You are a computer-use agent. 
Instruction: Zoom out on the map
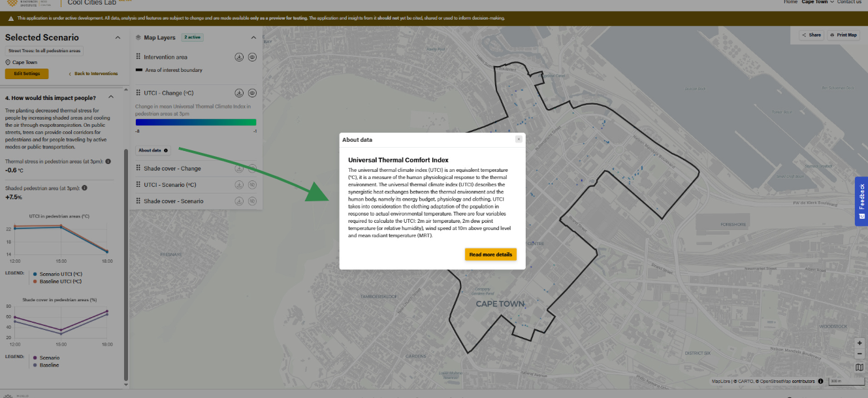click(859, 354)
